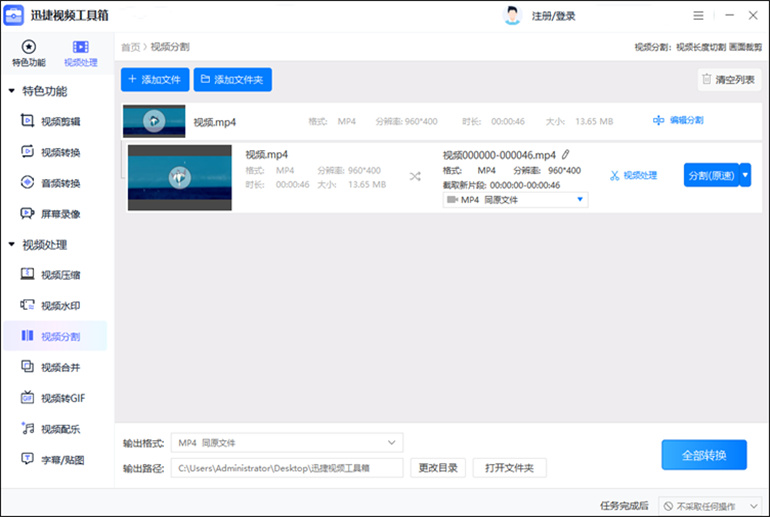The width and height of the screenshot is (770, 517).
Task: Click the 输出路径 input field
Action: pyautogui.click(x=287, y=468)
